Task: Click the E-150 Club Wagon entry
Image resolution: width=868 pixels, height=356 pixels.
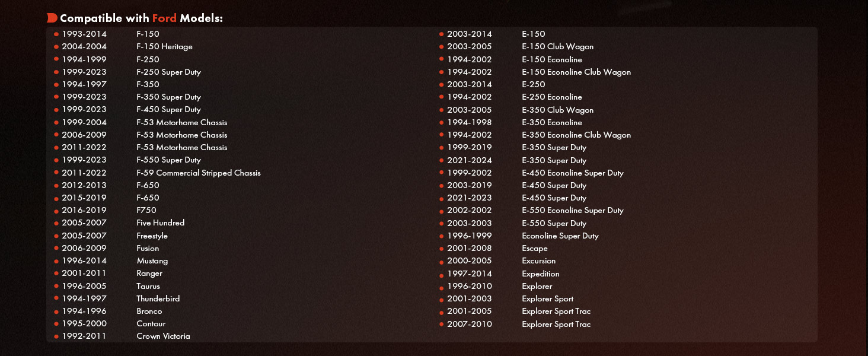Action: click(x=557, y=46)
